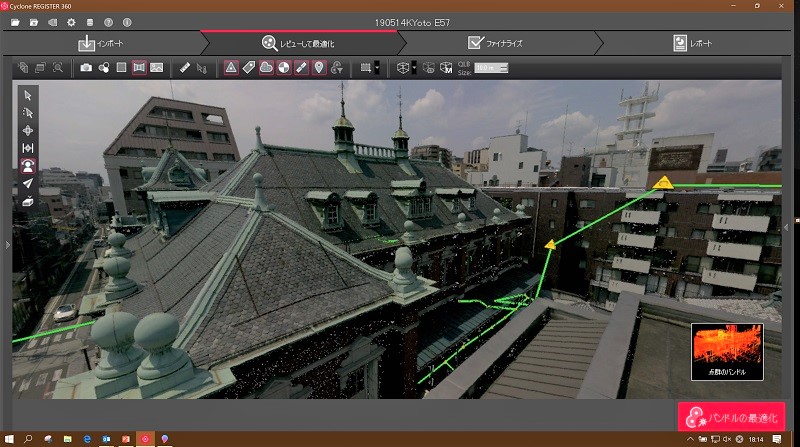This screenshot has height=447, width=800.
Task: Select the arrow pick tool in left toolbar
Action: click(28, 95)
